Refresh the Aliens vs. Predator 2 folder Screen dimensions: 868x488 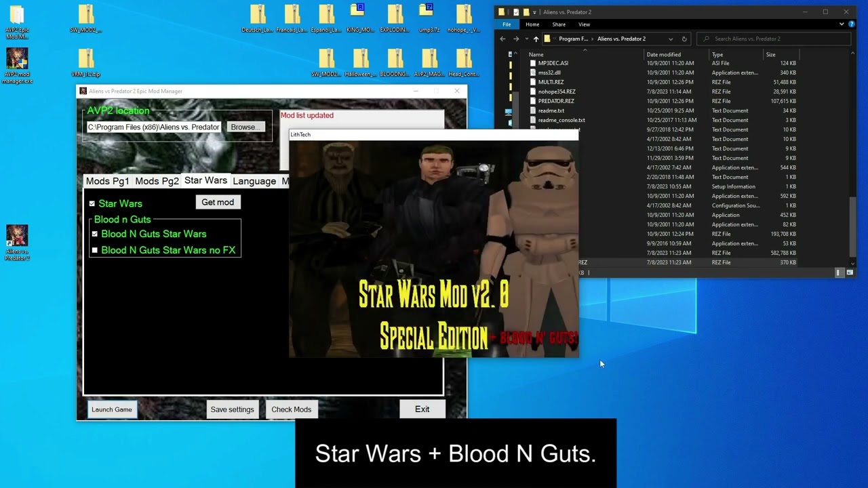(x=684, y=39)
